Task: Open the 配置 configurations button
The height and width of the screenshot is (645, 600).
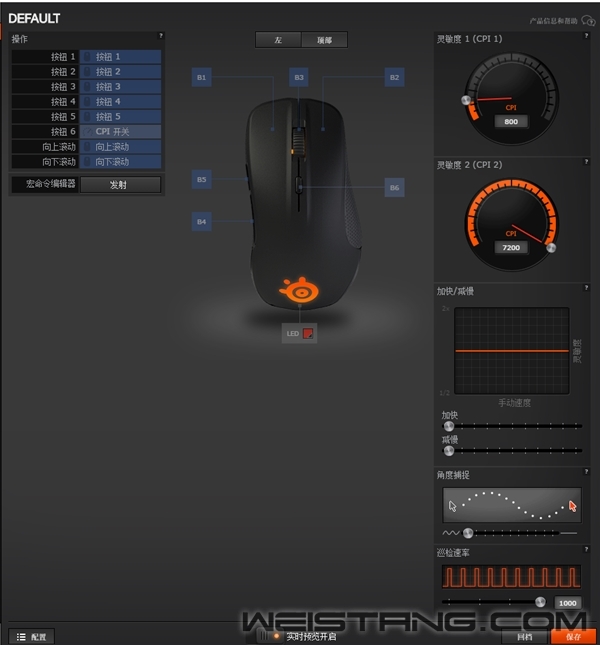Action: [x=31, y=637]
